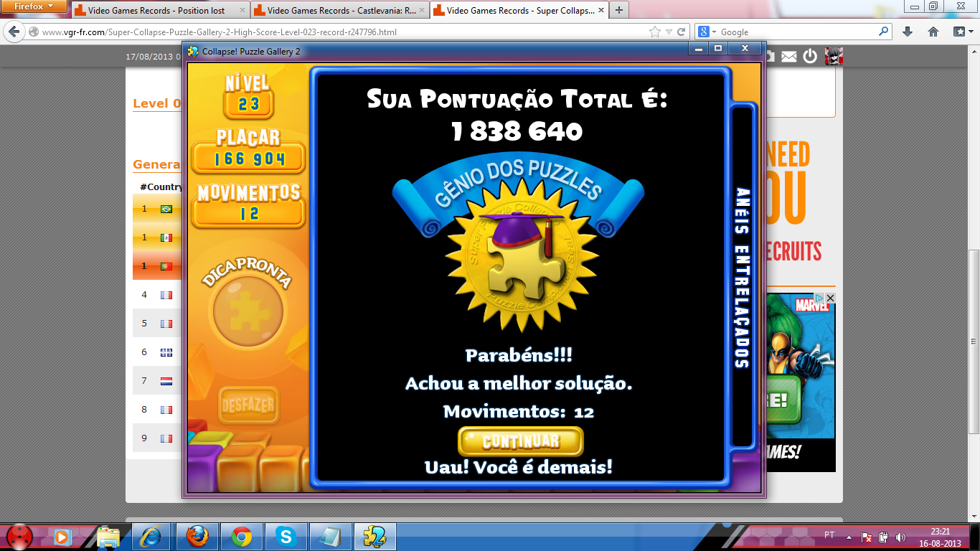Image resolution: width=980 pixels, height=551 pixels.
Task: Go to the Firefox home page
Action: click(933, 32)
